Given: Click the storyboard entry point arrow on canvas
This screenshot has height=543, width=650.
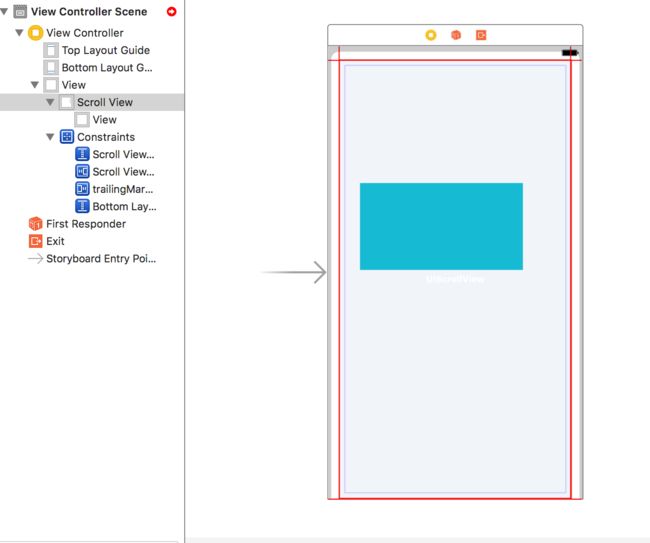Looking at the screenshot, I should point(294,272).
